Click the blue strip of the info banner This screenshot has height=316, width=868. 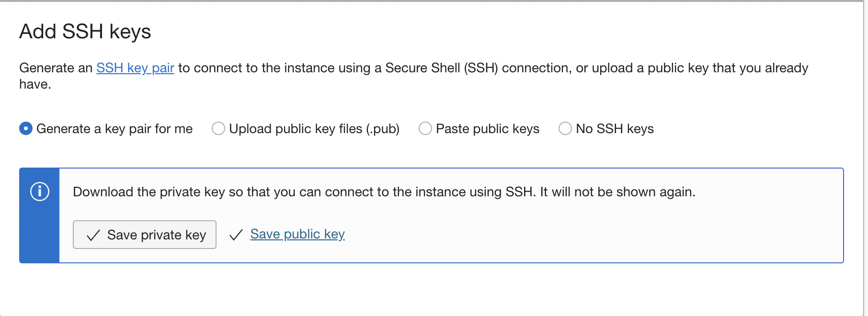tap(39, 215)
